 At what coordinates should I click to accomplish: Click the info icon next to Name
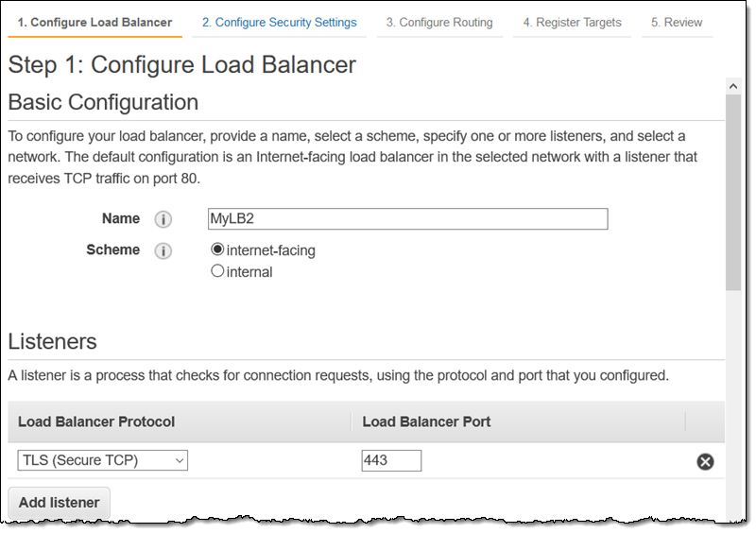163,219
